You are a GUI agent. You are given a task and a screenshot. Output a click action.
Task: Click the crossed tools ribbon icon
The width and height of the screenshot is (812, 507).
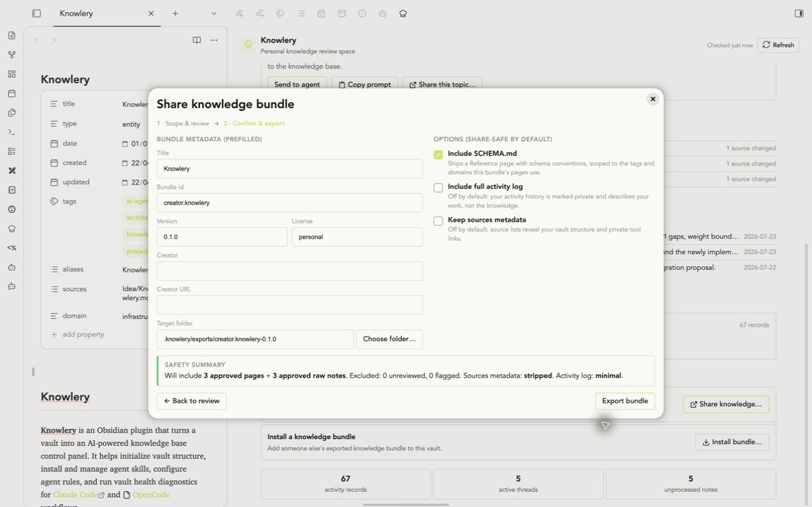(12, 170)
